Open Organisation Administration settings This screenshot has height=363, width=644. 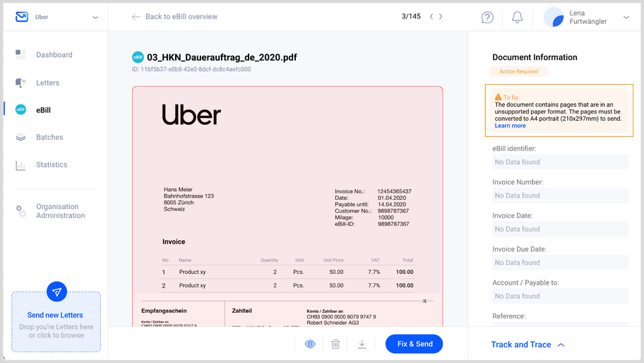coord(61,211)
